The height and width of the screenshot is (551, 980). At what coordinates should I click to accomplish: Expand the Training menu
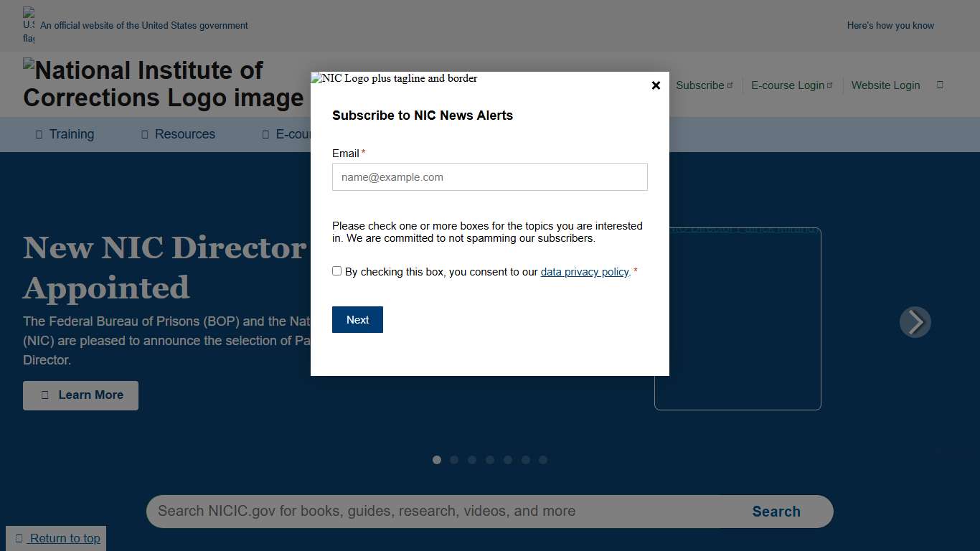click(x=65, y=134)
